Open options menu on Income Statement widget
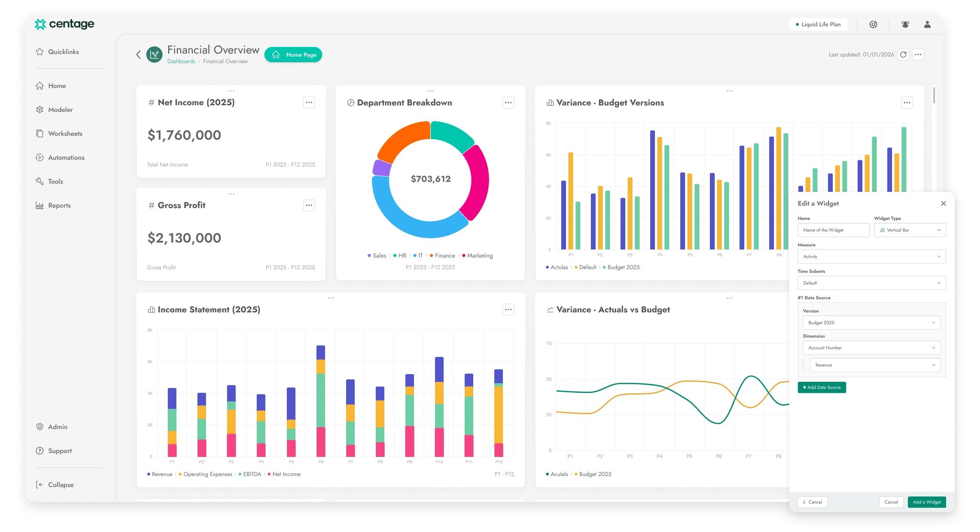This screenshot has width=980, height=532. tap(508, 310)
